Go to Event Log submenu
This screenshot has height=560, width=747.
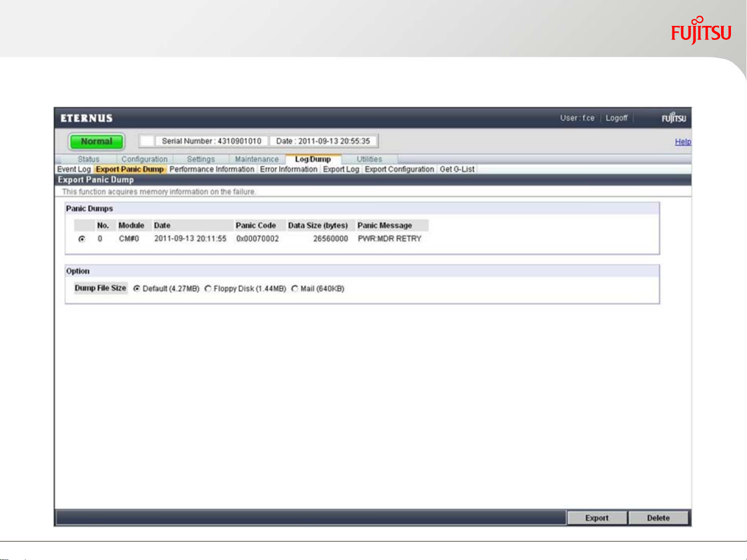(74, 169)
